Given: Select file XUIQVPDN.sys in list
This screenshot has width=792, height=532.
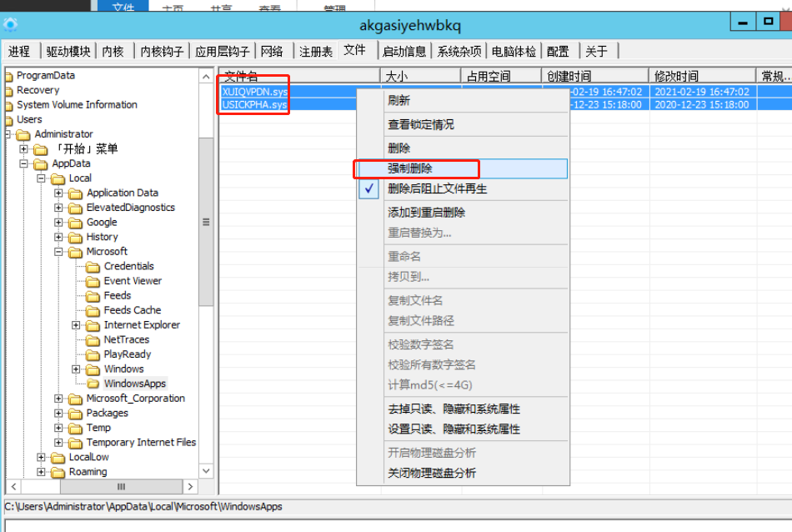Looking at the screenshot, I should 254,92.
